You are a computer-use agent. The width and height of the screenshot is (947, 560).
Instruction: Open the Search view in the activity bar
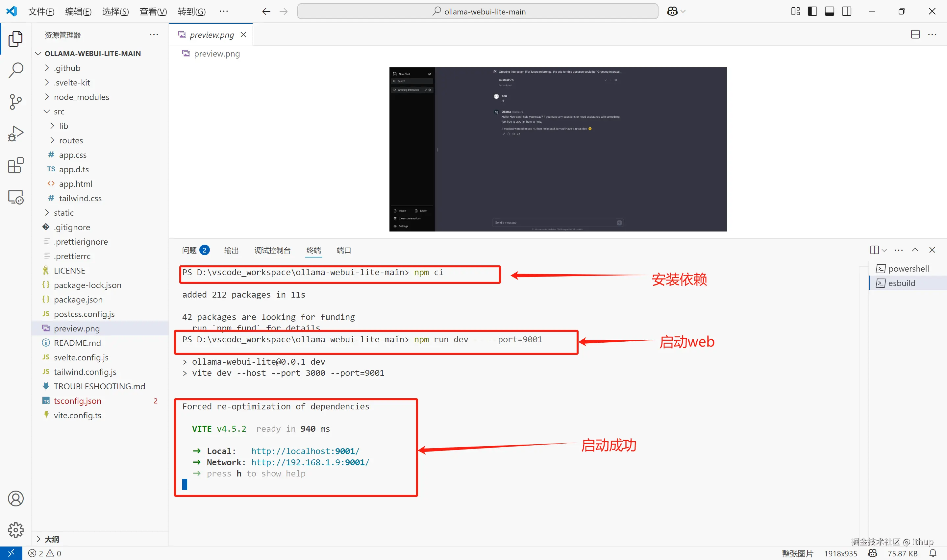pyautogui.click(x=15, y=70)
